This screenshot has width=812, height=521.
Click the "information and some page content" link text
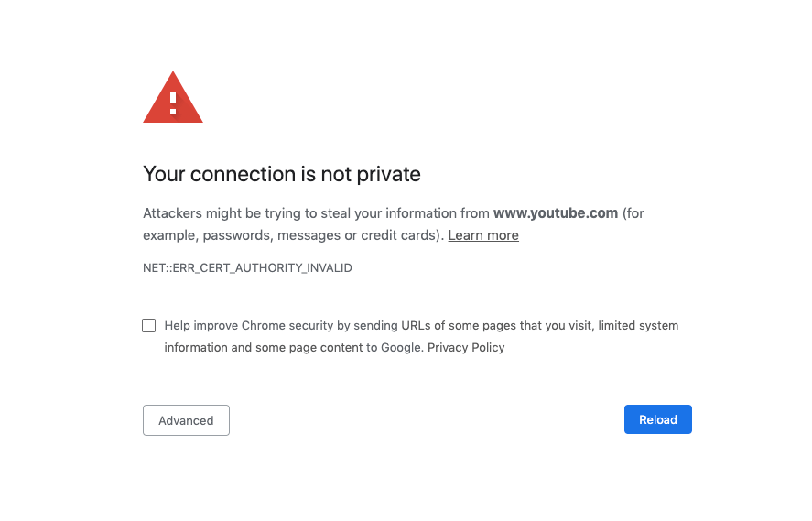(264, 348)
